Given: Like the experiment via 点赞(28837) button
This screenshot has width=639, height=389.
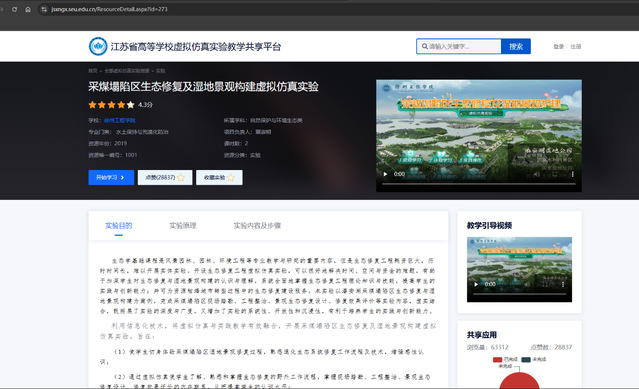Looking at the screenshot, I should (165, 178).
